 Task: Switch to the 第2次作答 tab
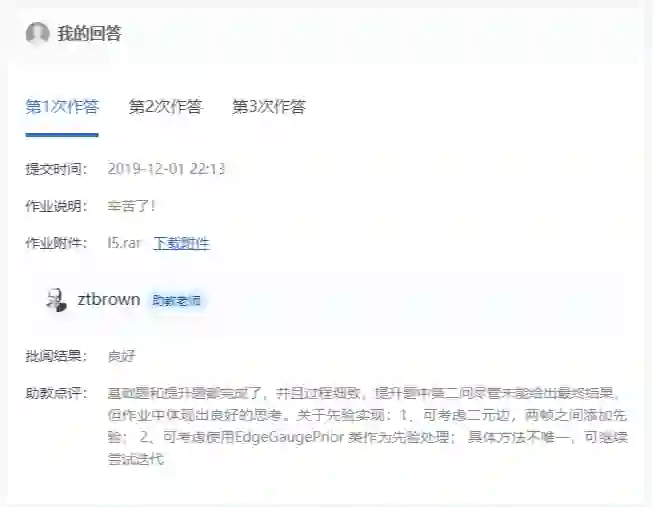tap(166, 107)
